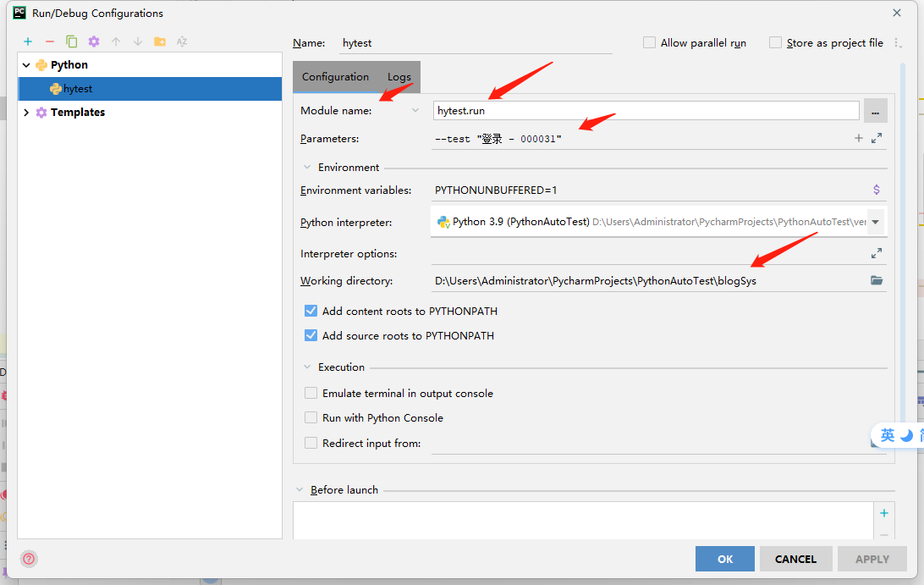This screenshot has width=924, height=585.
Task: Click the OK button
Action: (x=725, y=559)
